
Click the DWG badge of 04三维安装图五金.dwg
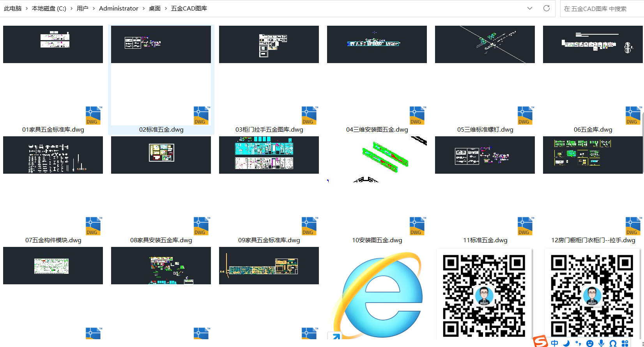click(417, 116)
